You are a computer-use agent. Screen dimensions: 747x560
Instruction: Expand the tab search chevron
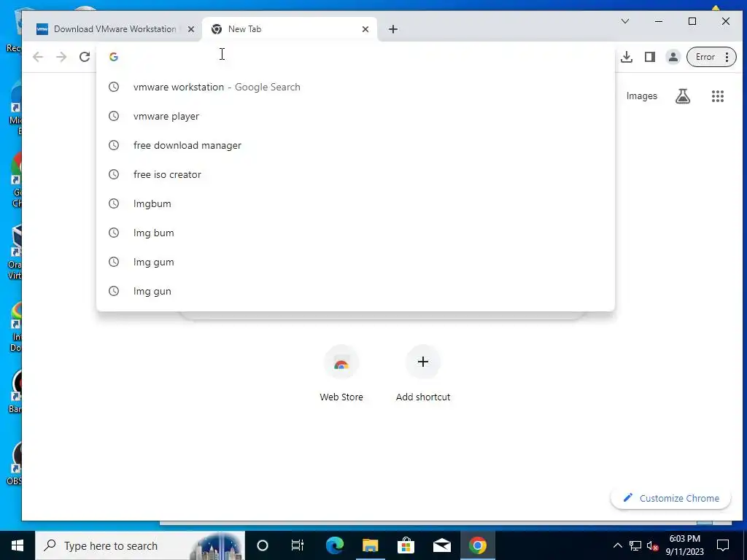625,21
